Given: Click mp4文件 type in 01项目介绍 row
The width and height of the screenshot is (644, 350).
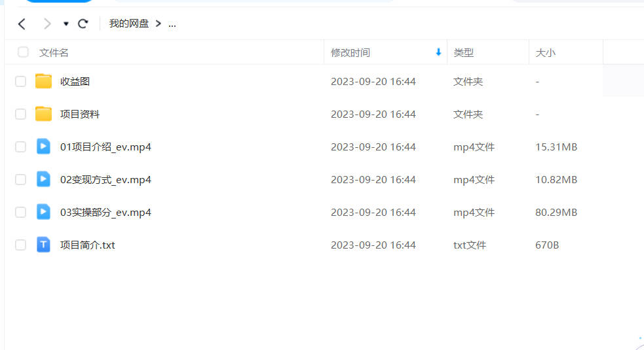Looking at the screenshot, I should pos(474,147).
